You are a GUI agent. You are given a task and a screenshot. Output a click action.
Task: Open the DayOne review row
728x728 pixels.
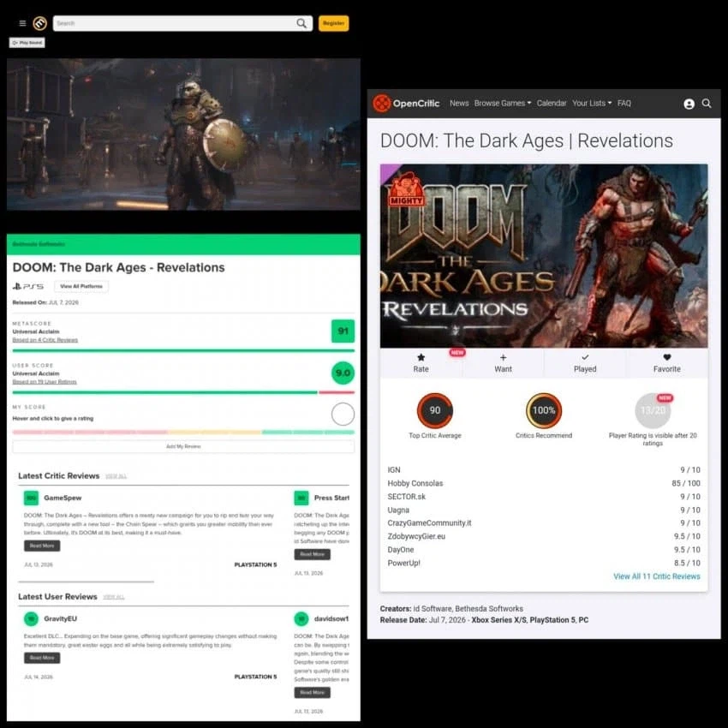point(544,550)
